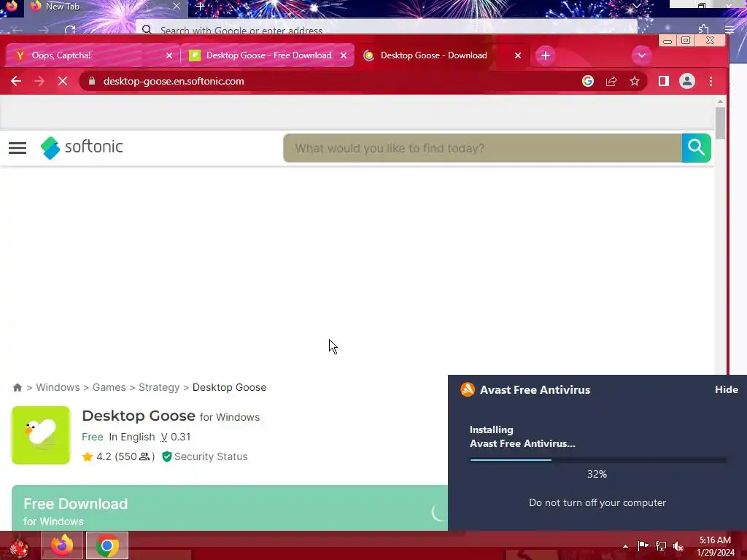Click the Free Download for Windows button
This screenshot has height=560, width=747.
coord(230,508)
